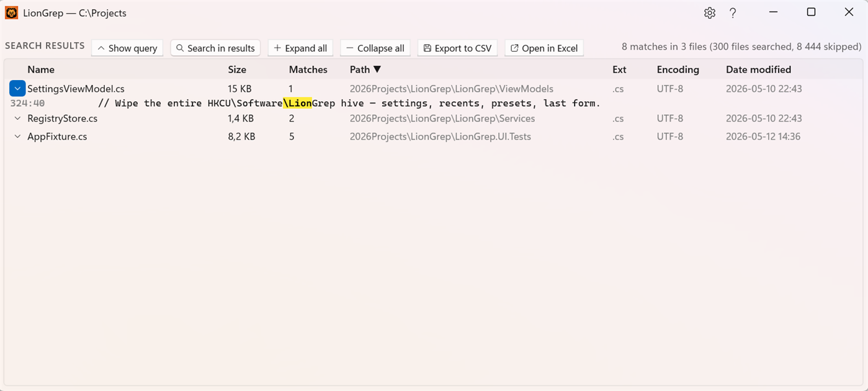The width and height of the screenshot is (868, 391).
Task: Click the 8,2 KB size value
Action: point(241,137)
